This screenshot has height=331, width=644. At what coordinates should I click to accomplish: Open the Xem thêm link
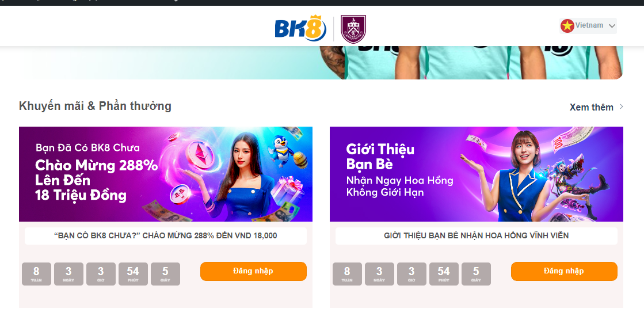point(592,107)
